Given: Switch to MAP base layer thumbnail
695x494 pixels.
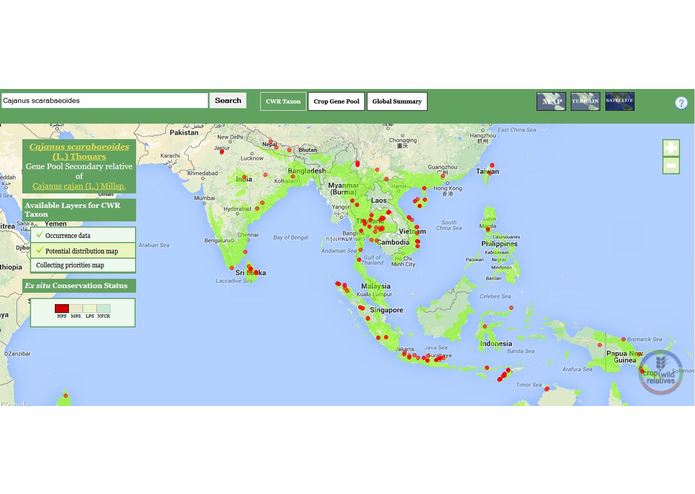Looking at the screenshot, I should pos(551,101).
